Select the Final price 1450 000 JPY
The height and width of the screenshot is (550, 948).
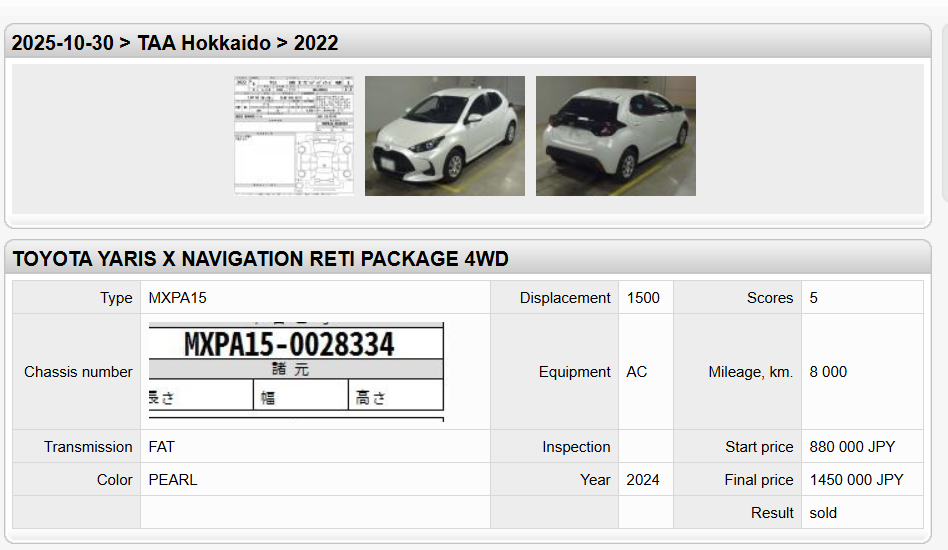click(857, 479)
